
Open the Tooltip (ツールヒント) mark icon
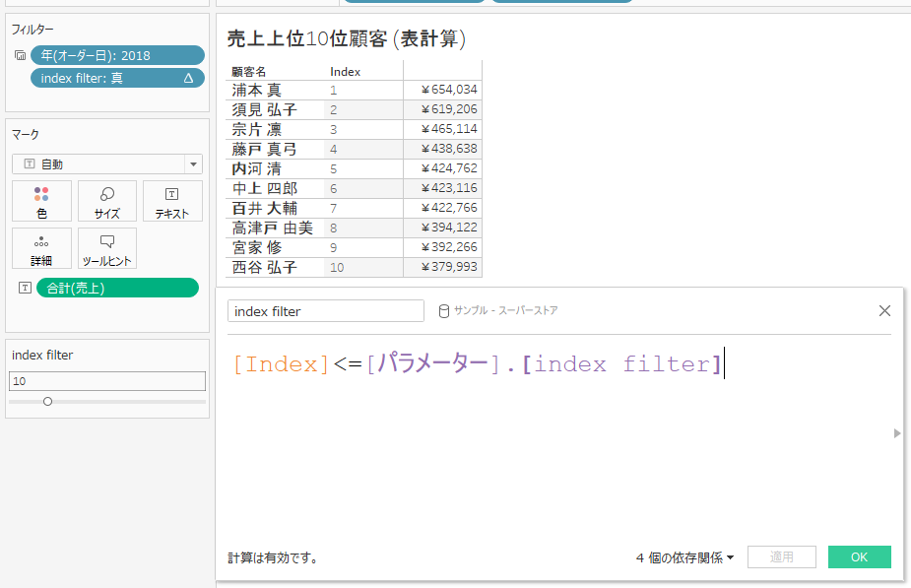[x=106, y=248]
